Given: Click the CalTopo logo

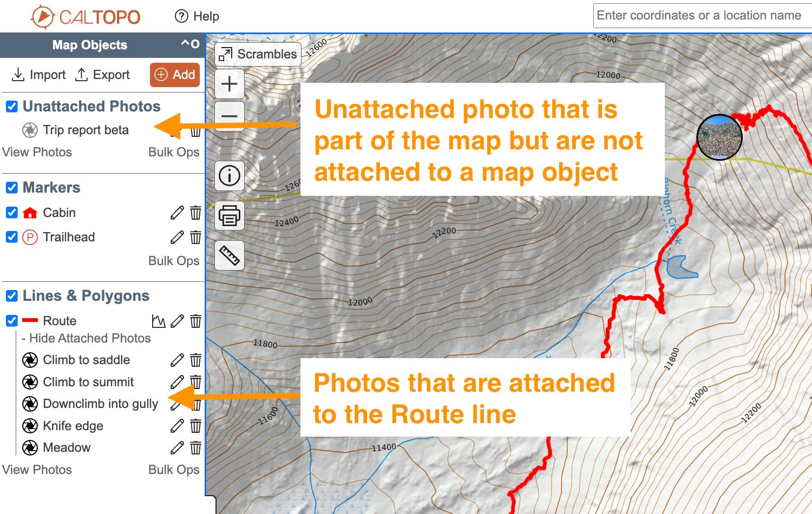Looking at the screenshot, I should [84, 17].
